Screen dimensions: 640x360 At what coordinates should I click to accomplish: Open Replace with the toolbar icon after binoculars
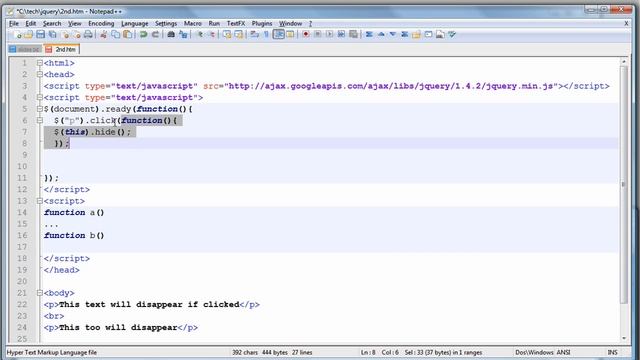183,35
